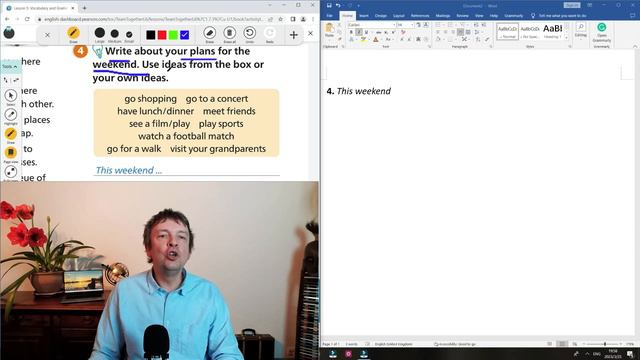
Task: Switch to the Layout tab in Word
Action: point(398,16)
